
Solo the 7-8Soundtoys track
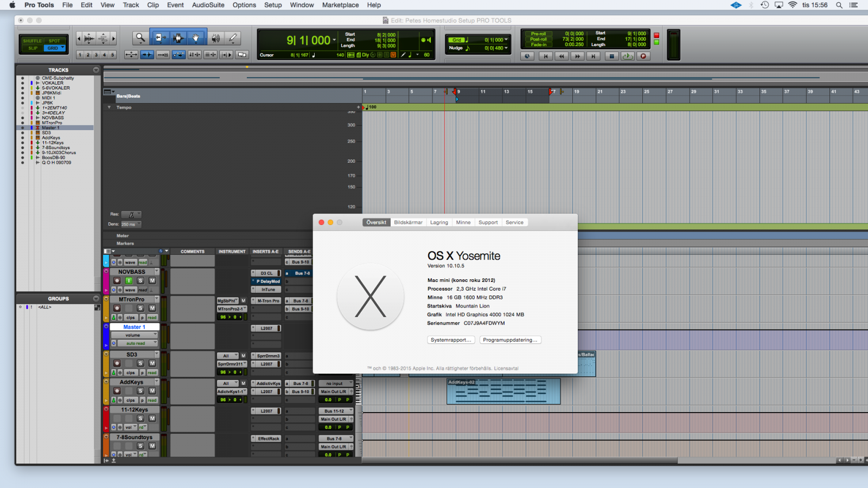point(141,446)
